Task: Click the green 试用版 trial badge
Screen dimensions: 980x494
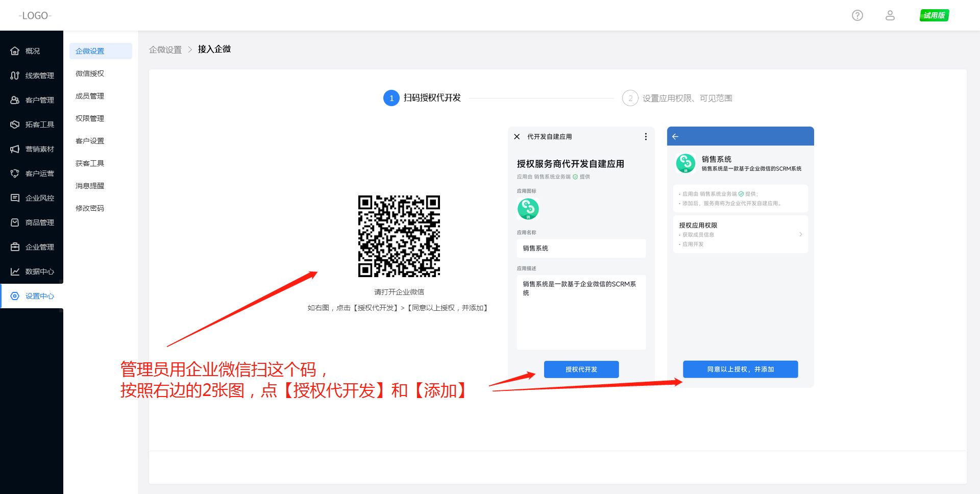Action: [934, 15]
